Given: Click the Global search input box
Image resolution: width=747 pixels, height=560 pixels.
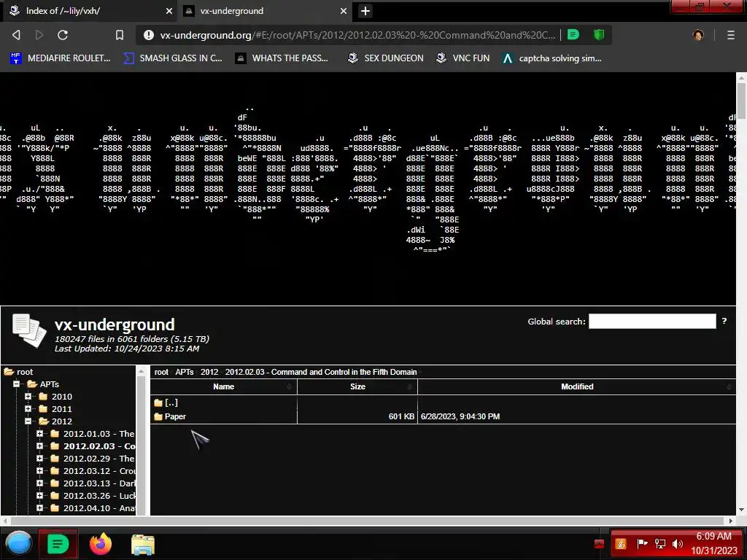Looking at the screenshot, I should tap(652, 322).
